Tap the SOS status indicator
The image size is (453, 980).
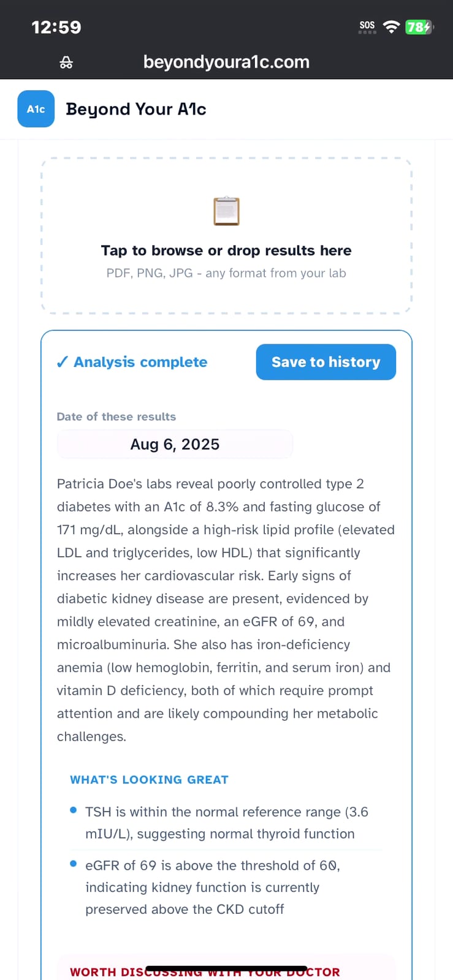367,26
